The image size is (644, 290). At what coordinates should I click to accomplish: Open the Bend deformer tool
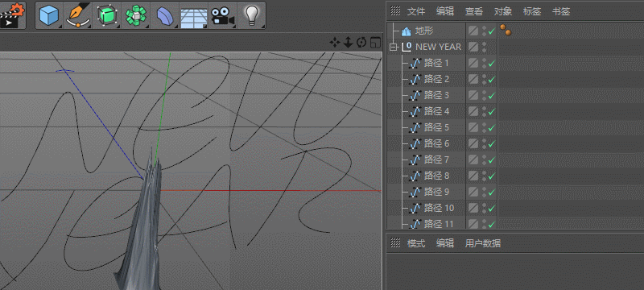165,15
